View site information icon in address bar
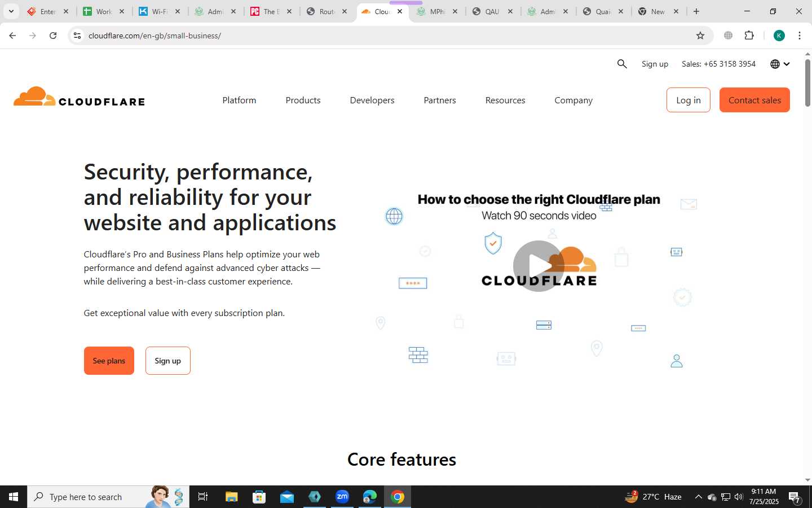The height and width of the screenshot is (508, 812). [77, 36]
